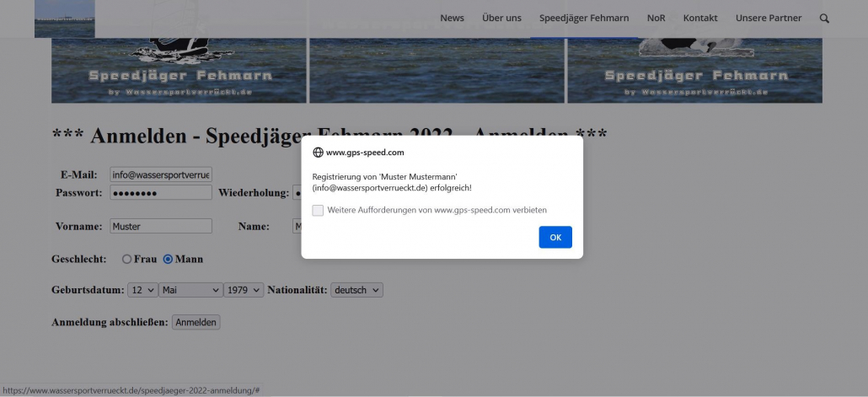Open the birth month dropdown showing Mai
Viewport: 868px width, 397px height.
[190, 290]
